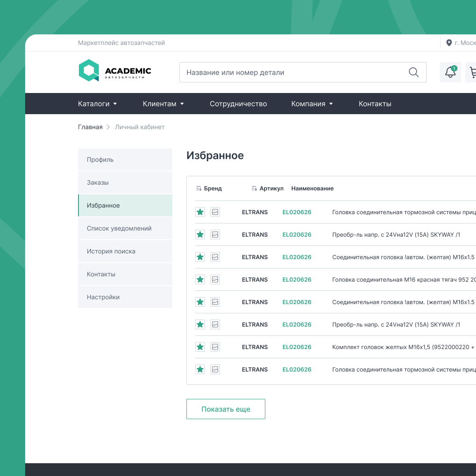Open Настройки in the sidebar
Image resolution: width=476 pixels, height=476 pixels.
125,297
